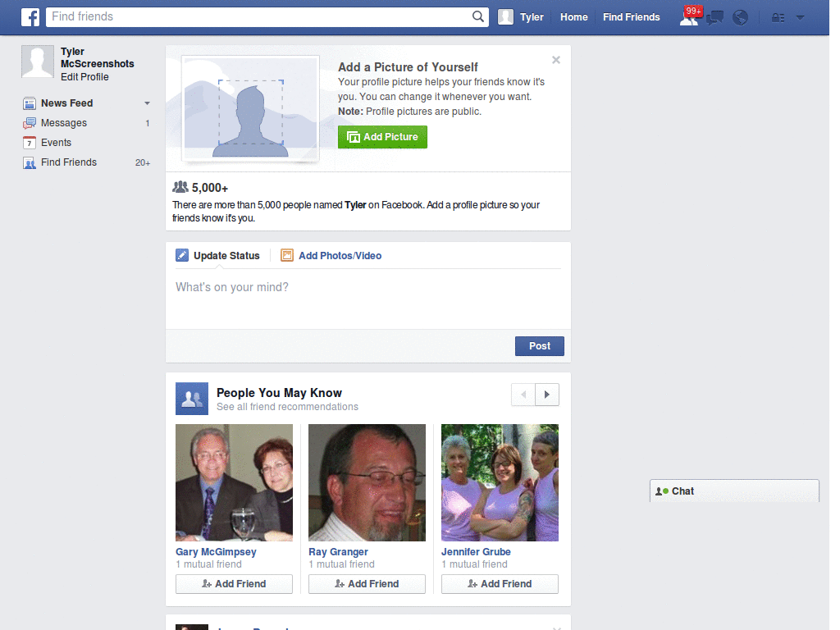The height and width of the screenshot is (630, 840).
Task: Click Tyler's small avatar in top bar
Action: point(505,17)
